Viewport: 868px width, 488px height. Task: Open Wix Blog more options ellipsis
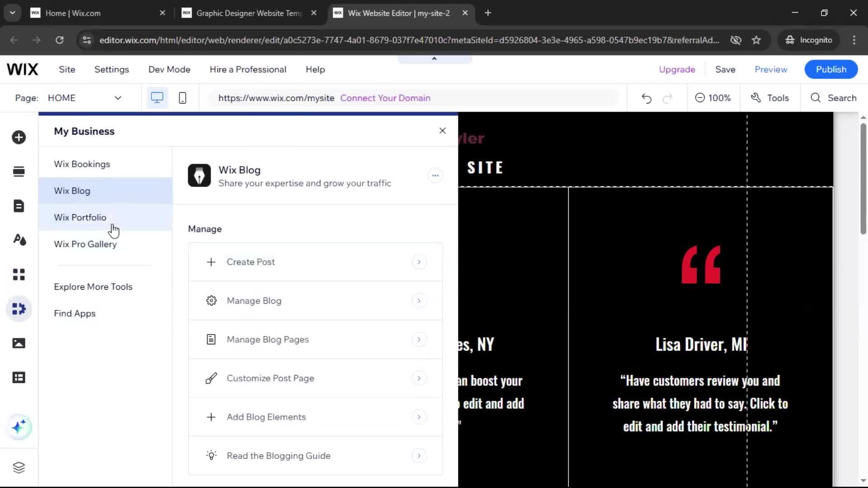[x=435, y=176]
